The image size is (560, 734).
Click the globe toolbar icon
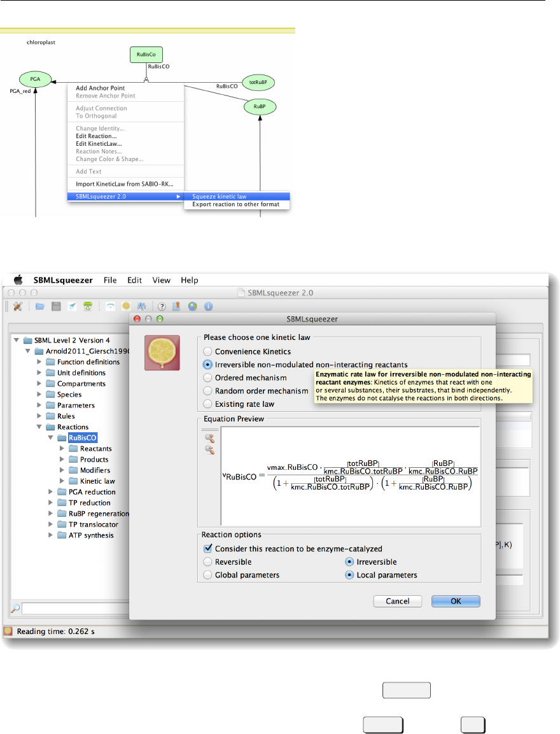(193, 306)
